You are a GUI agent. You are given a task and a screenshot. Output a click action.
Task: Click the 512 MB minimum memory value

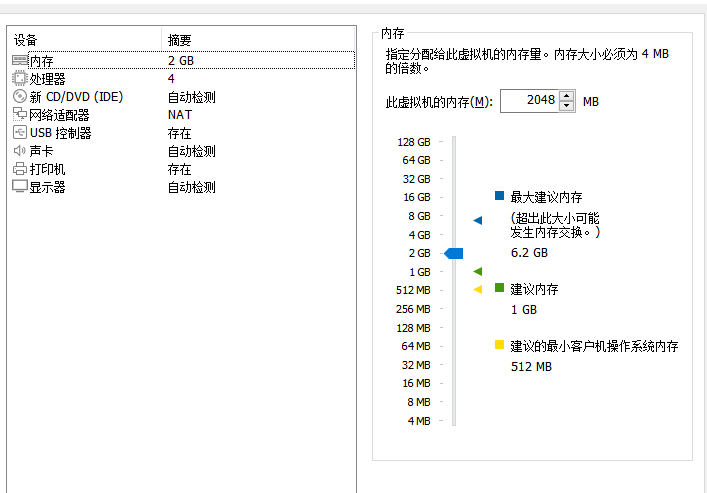click(x=531, y=367)
